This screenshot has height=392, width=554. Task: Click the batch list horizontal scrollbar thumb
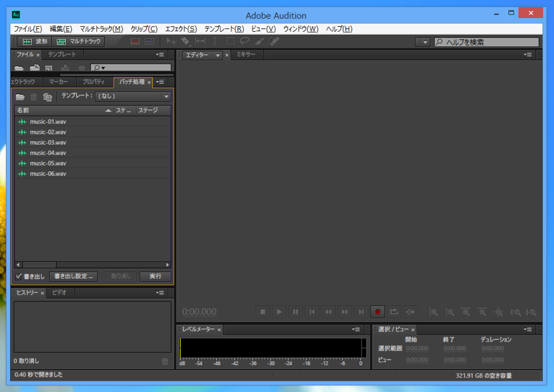pyautogui.click(x=39, y=265)
